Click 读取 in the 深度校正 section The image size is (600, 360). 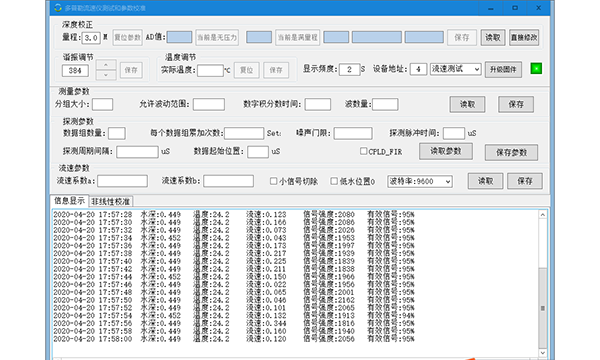[x=493, y=37]
